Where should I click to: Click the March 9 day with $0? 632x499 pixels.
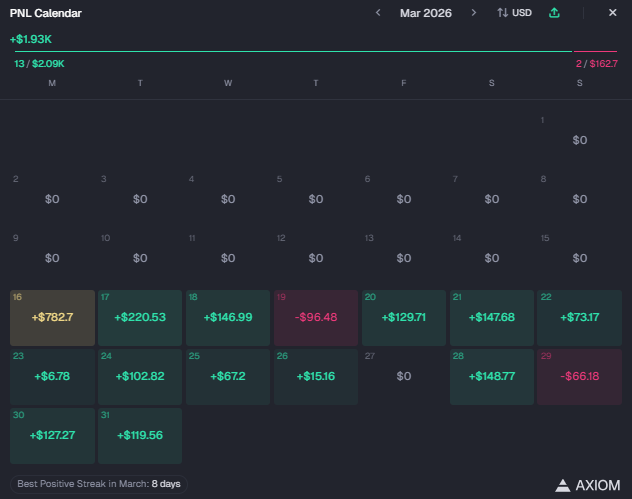[x=52, y=258]
